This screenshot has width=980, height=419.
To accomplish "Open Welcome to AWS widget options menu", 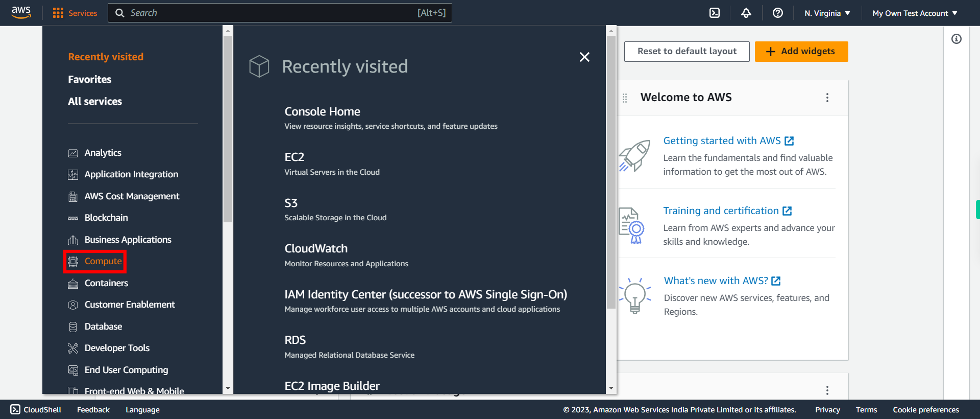I will (827, 98).
